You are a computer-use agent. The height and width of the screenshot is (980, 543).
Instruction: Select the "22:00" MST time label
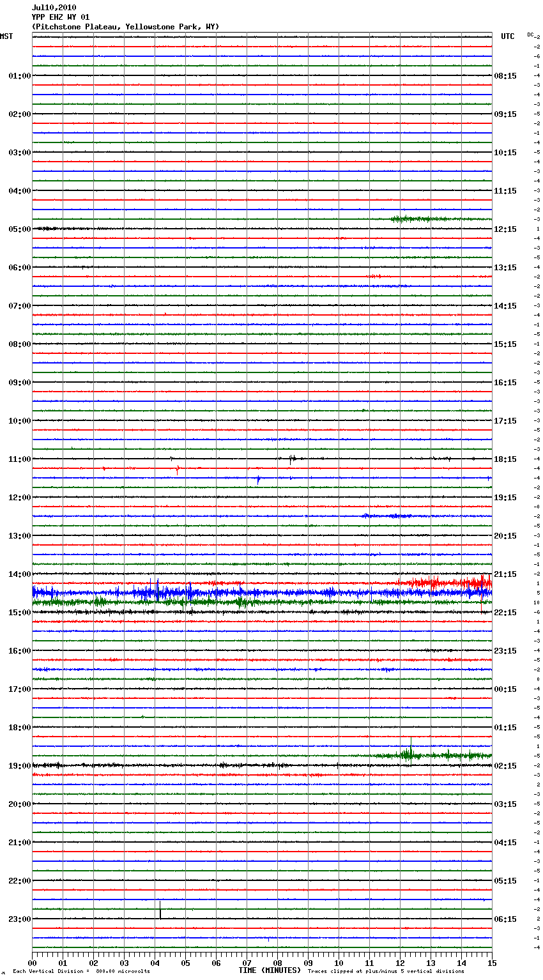click(19, 881)
